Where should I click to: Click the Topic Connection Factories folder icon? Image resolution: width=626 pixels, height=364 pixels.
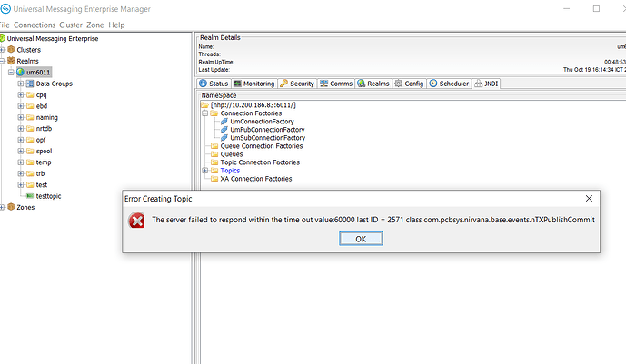pos(214,162)
